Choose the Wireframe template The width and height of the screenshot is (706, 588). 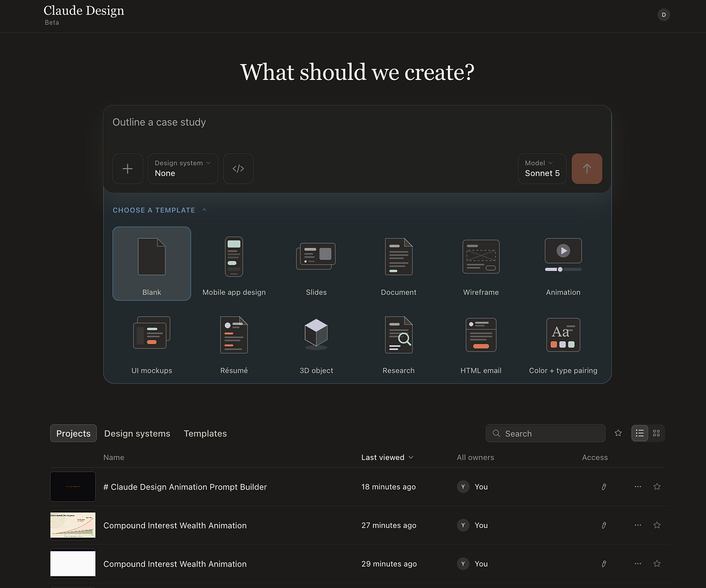click(481, 264)
